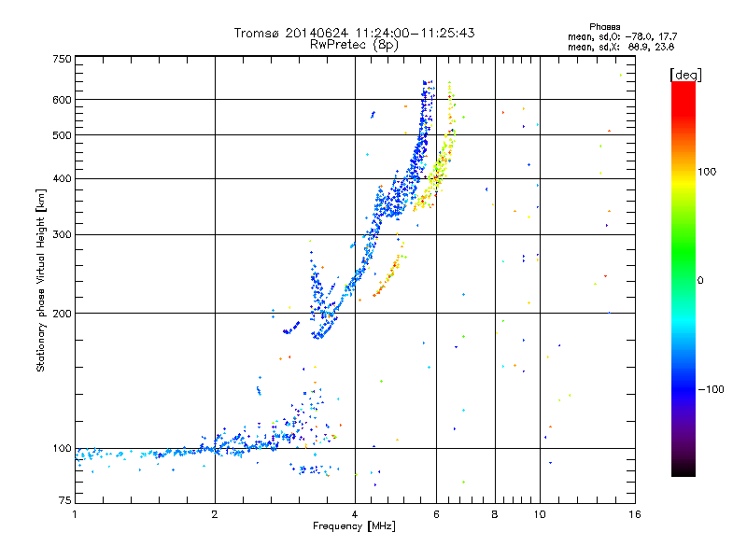The image size is (747, 560).
Task: Click the '4' frequency tick label
Action: [355, 514]
